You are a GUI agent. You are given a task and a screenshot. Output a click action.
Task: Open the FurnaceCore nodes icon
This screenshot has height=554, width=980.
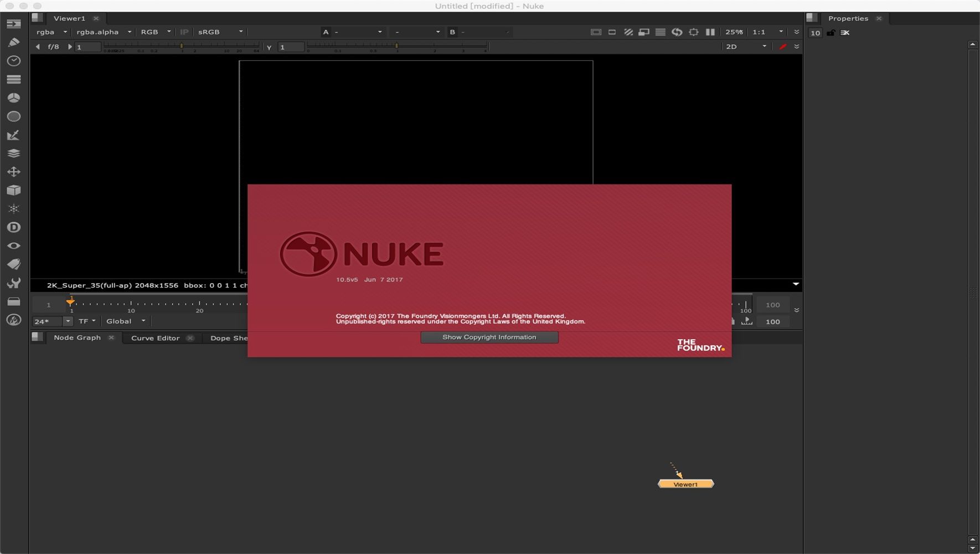[14, 320]
